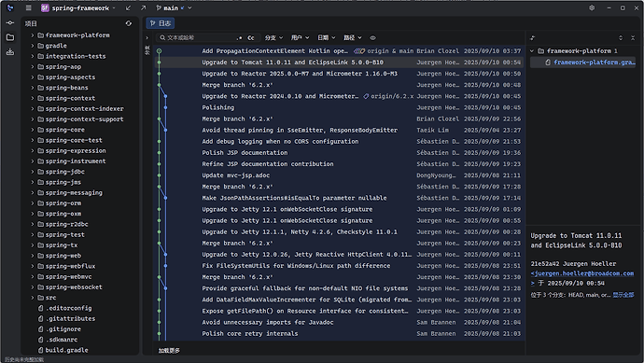Screen dimensions: 644x363
Task: Select commit 'Update mvc-jsp.adoc'
Action: coord(339,175)
